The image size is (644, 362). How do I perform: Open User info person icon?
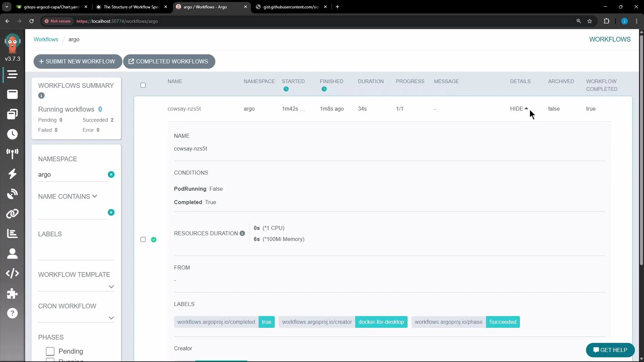(x=12, y=253)
